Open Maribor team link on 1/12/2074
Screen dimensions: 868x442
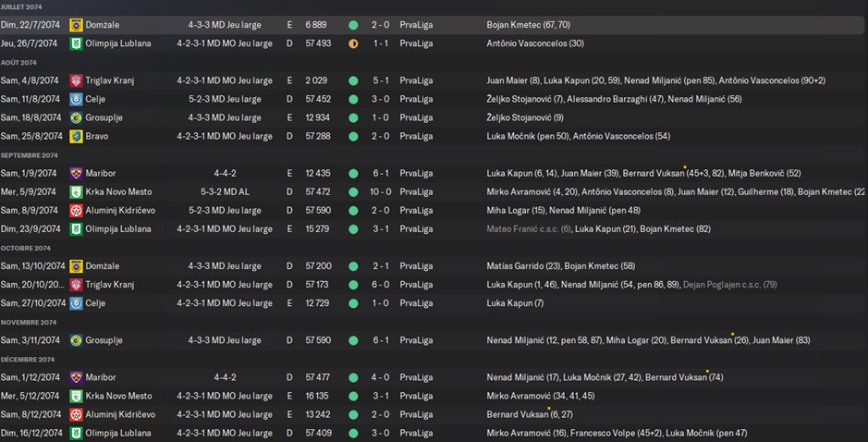pos(100,377)
